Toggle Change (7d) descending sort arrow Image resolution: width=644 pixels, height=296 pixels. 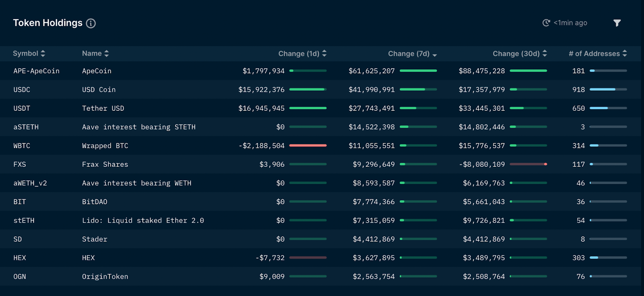pos(435,55)
